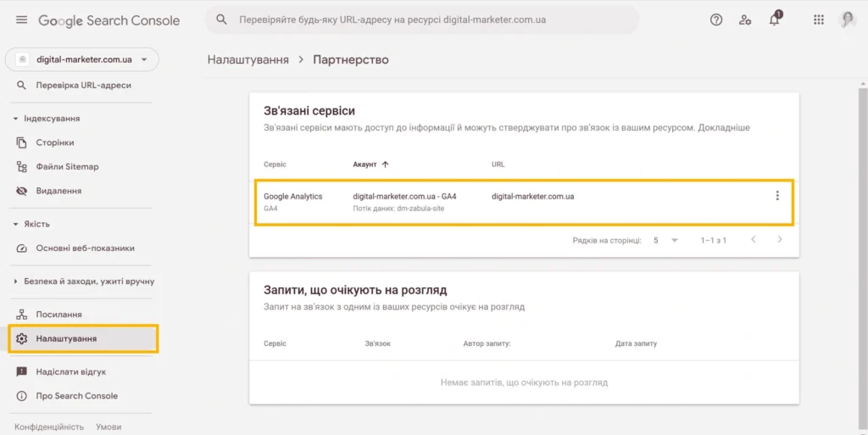Open the Конфіденційність link
This screenshot has width=868, height=435.
coord(49,427)
